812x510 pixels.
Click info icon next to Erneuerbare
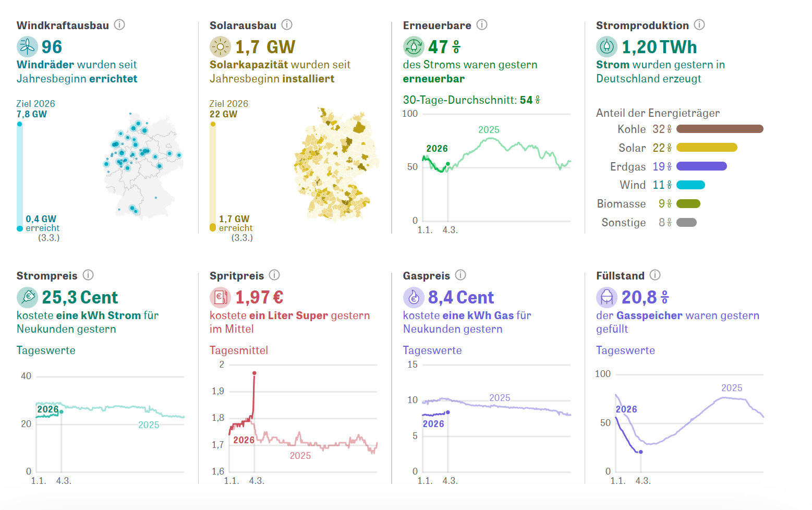pos(482,25)
